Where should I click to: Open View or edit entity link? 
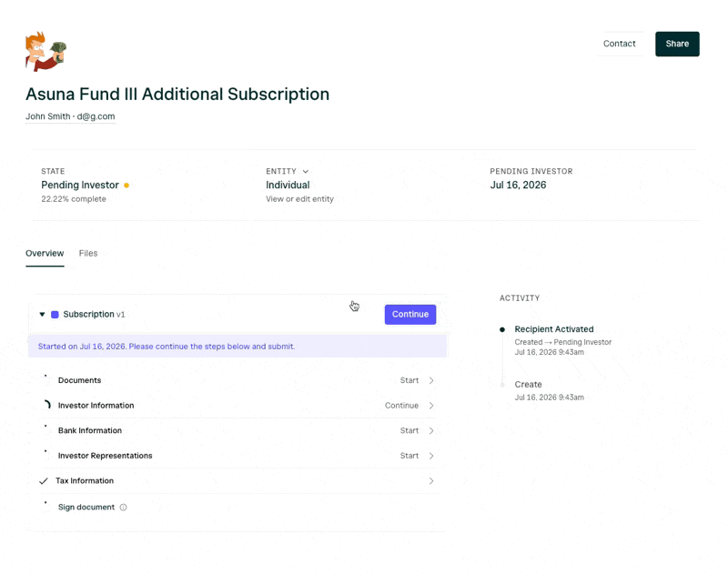[300, 199]
